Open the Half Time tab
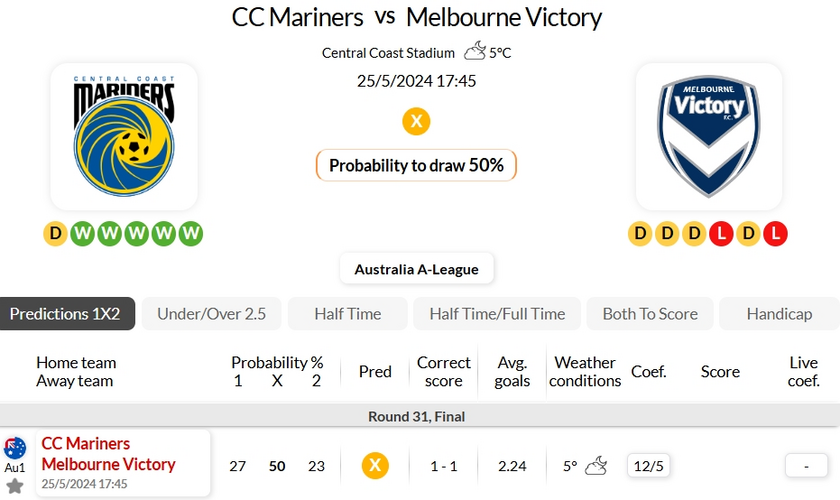The height and width of the screenshot is (500, 840). (348, 314)
